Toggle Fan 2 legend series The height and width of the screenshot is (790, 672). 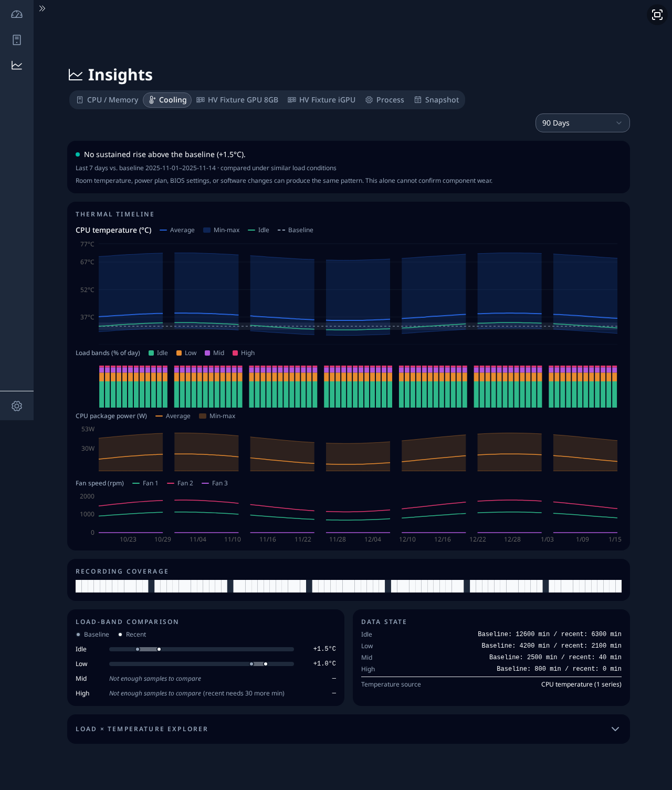coord(180,483)
